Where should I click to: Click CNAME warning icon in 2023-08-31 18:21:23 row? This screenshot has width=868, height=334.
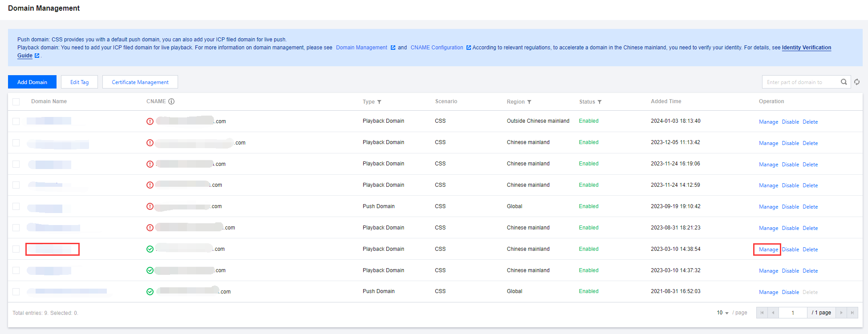pyautogui.click(x=150, y=228)
